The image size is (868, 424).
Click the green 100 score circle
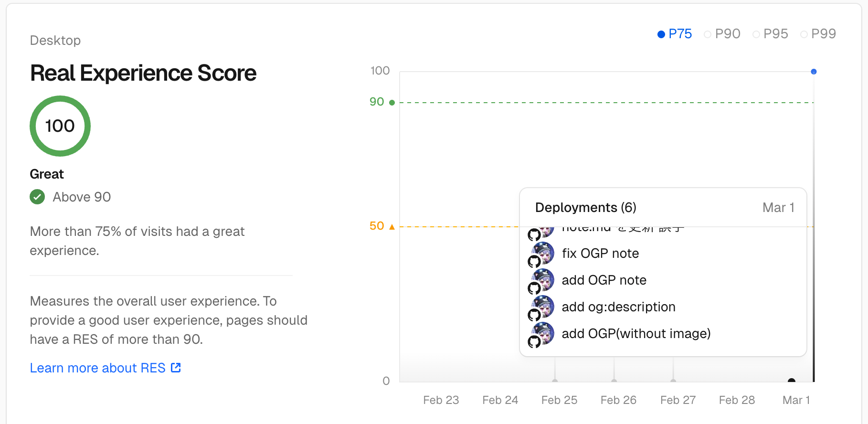pyautogui.click(x=60, y=126)
